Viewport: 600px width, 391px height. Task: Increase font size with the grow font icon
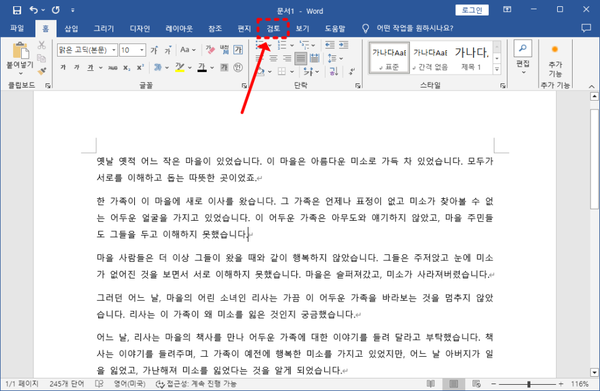[x=154, y=50]
